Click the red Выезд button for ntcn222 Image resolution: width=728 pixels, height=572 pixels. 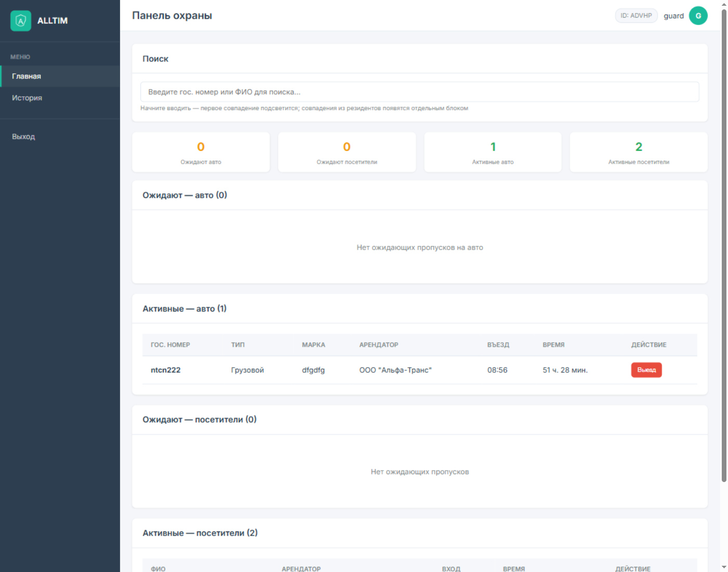[646, 370]
